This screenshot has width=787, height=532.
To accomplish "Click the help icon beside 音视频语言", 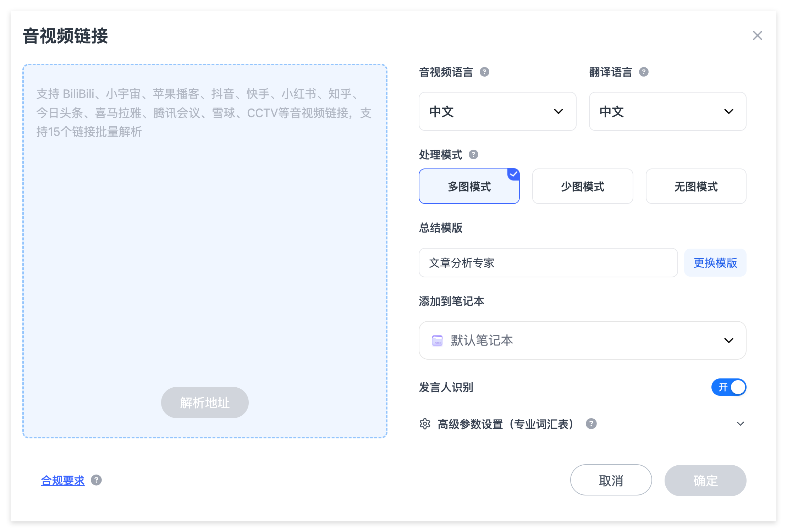I will coord(484,72).
